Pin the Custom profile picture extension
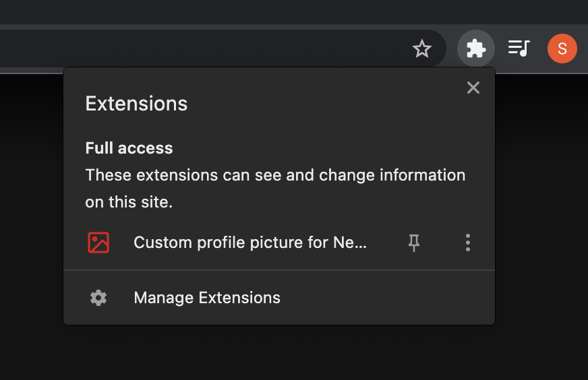 point(414,243)
